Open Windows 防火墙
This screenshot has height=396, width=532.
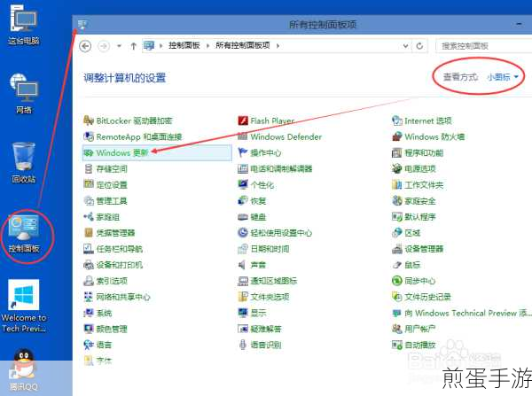[x=428, y=136]
